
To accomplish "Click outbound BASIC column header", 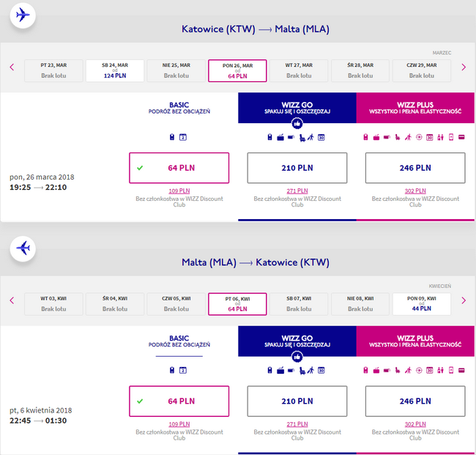I will point(179,108).
